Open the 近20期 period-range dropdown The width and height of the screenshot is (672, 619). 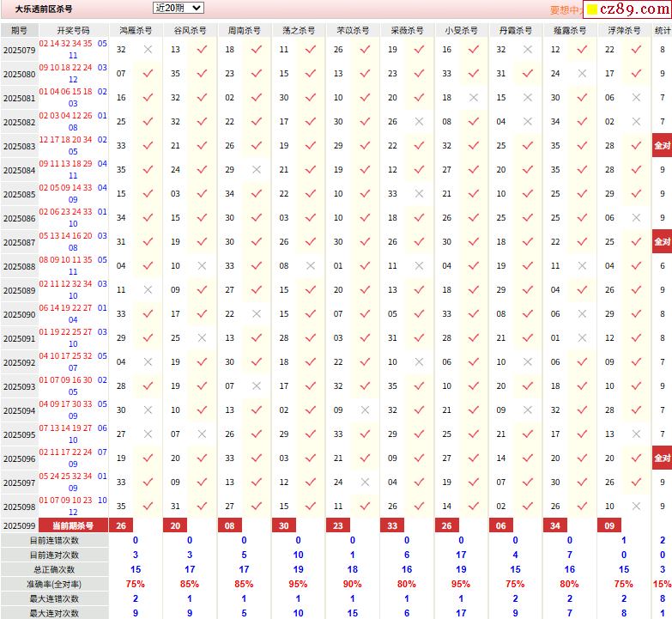pos(178,8)
